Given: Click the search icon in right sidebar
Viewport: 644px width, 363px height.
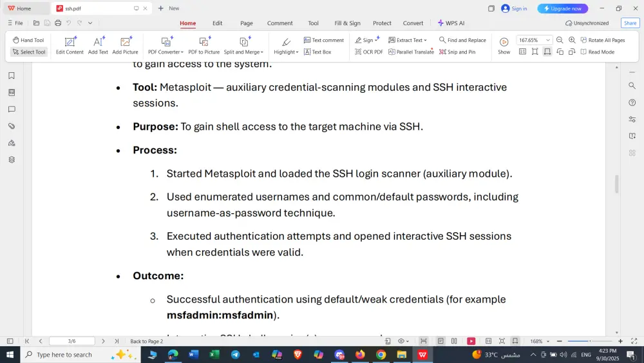Looking at the screenshot, I should 632,86.
